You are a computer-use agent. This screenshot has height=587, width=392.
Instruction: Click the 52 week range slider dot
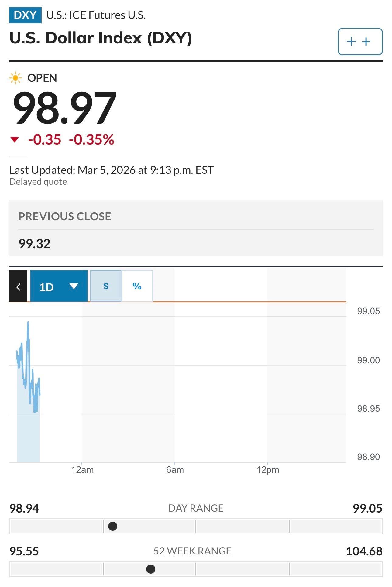click(x=151, y=569)
